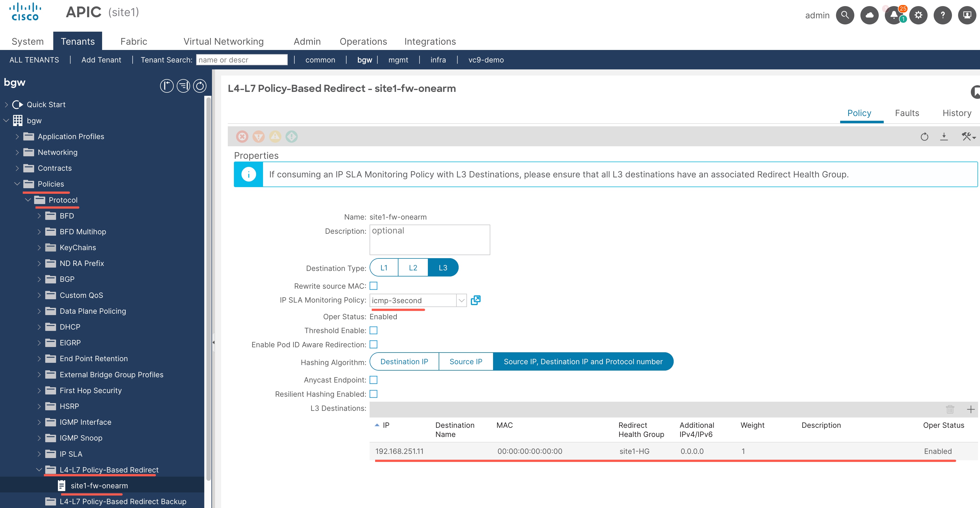Viewport: 980px width, 508px height.
Task: Open the System menu tab
Action: 28,41
